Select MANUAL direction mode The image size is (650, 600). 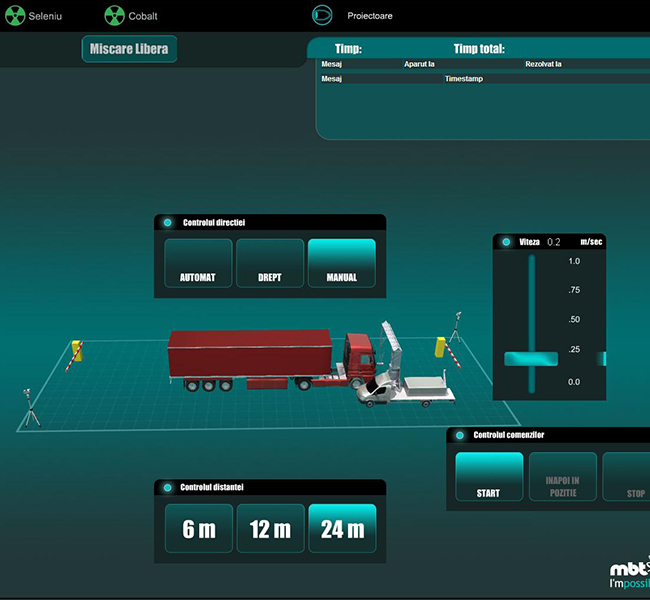342,263
